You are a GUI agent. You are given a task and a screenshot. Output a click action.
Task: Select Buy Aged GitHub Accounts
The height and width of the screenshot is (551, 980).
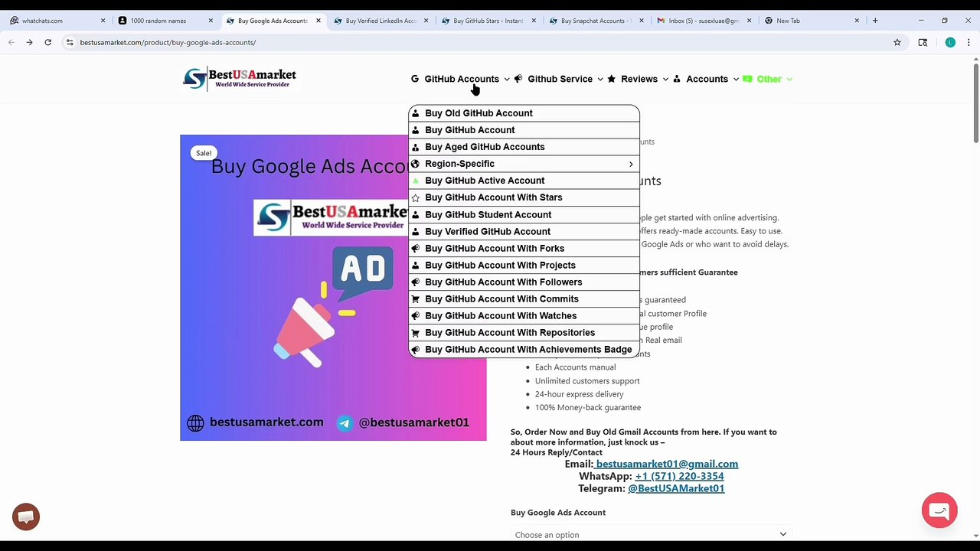[524, 147]
